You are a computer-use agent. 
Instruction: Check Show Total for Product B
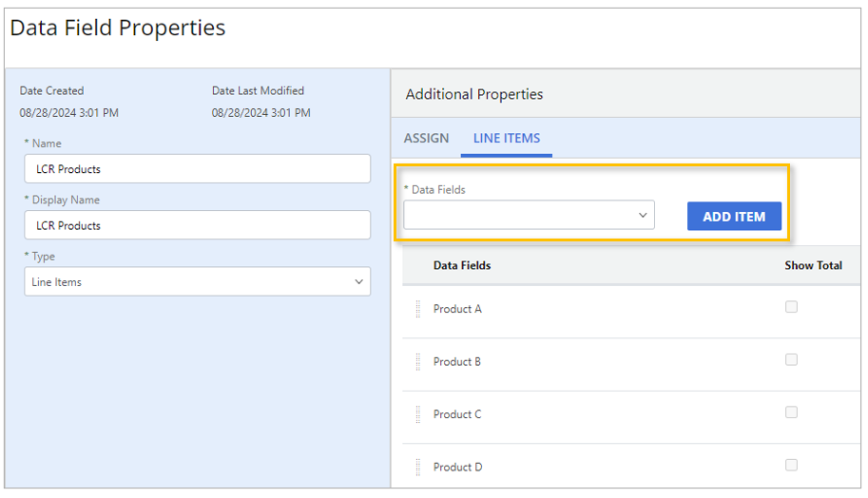(791, 359)
